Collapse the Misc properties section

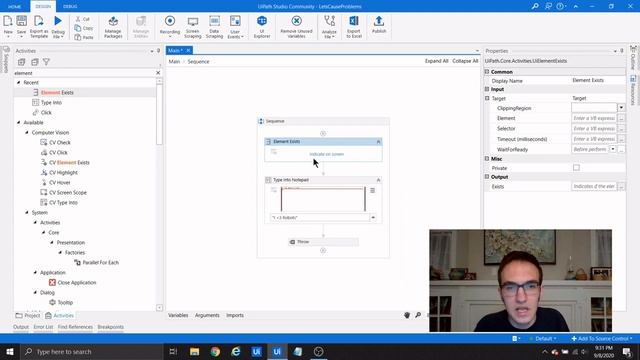click(487, 159)
